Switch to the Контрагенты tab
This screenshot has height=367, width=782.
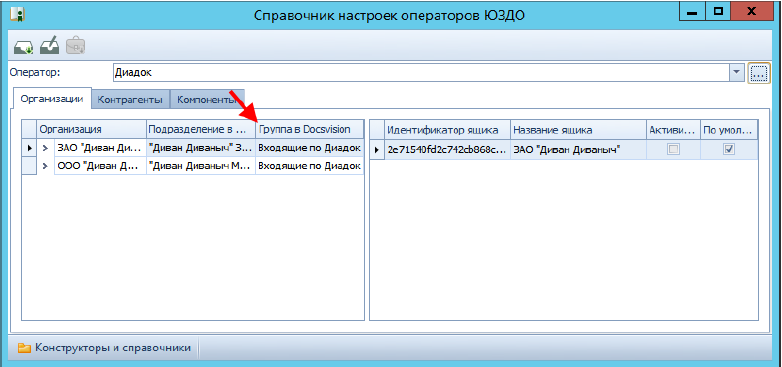click(131, 99)
